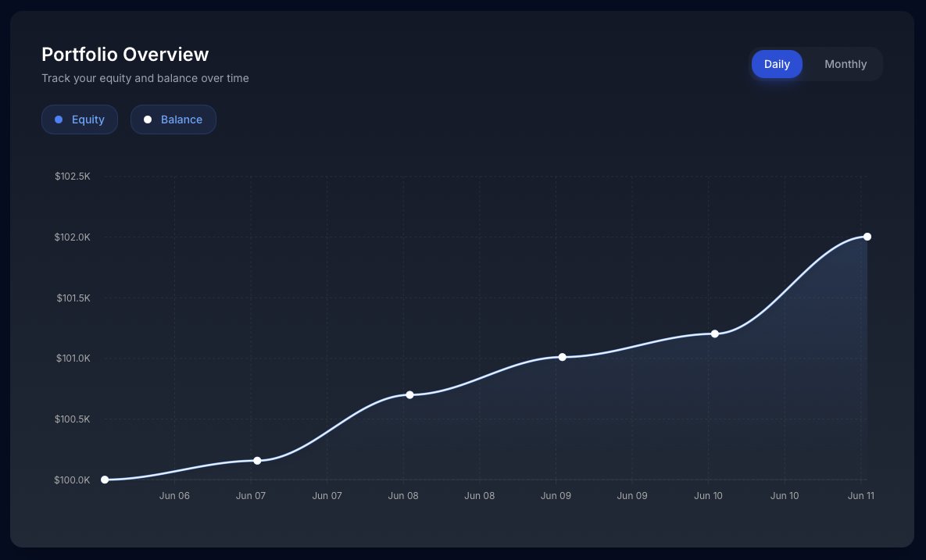
Task: Click the $102.0K y-axis label
Action: pos(73,237)
